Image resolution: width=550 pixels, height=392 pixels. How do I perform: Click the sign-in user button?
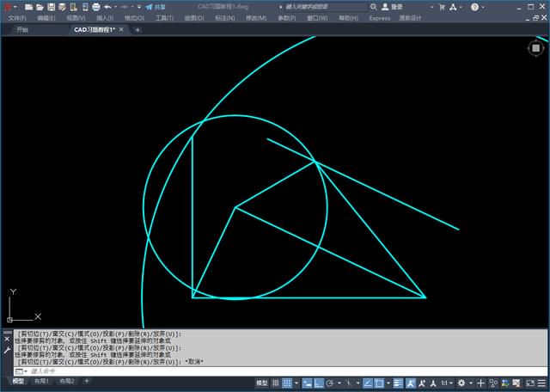[x=392, y=7]
